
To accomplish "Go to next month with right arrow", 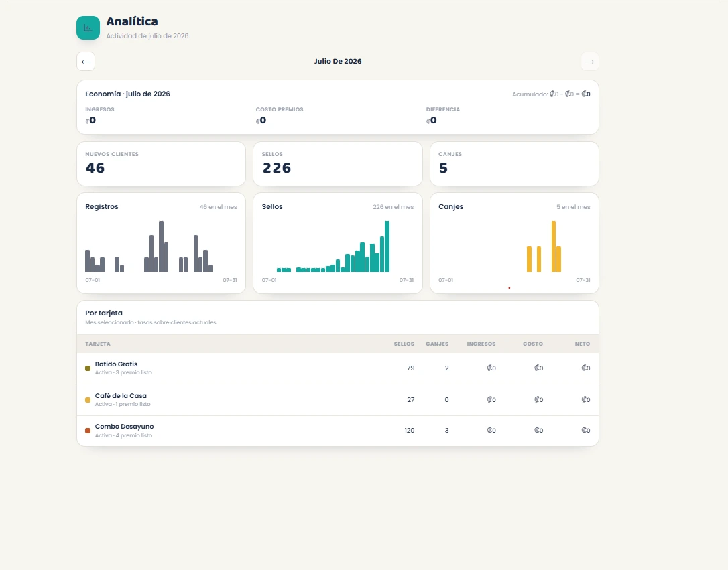I will coord(590,61).
